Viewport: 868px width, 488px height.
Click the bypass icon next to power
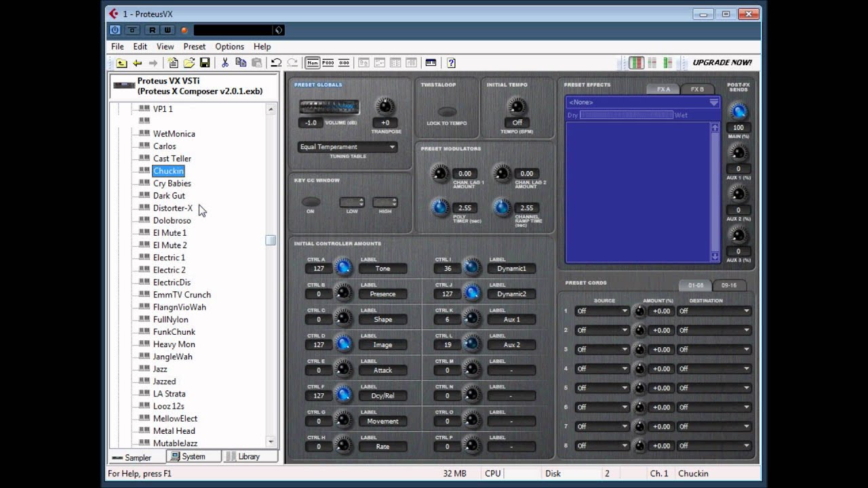(132, 30)
